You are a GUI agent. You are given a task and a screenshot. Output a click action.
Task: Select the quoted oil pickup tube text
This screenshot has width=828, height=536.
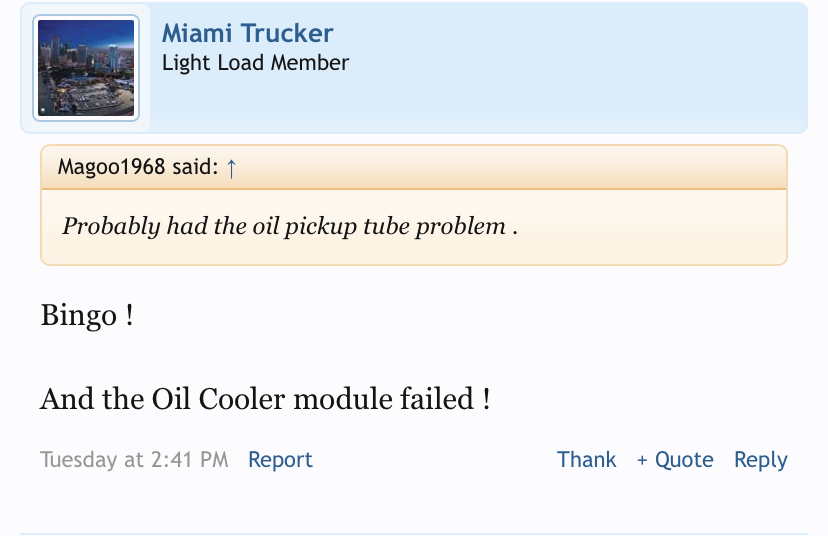click(x=289, y=226)
